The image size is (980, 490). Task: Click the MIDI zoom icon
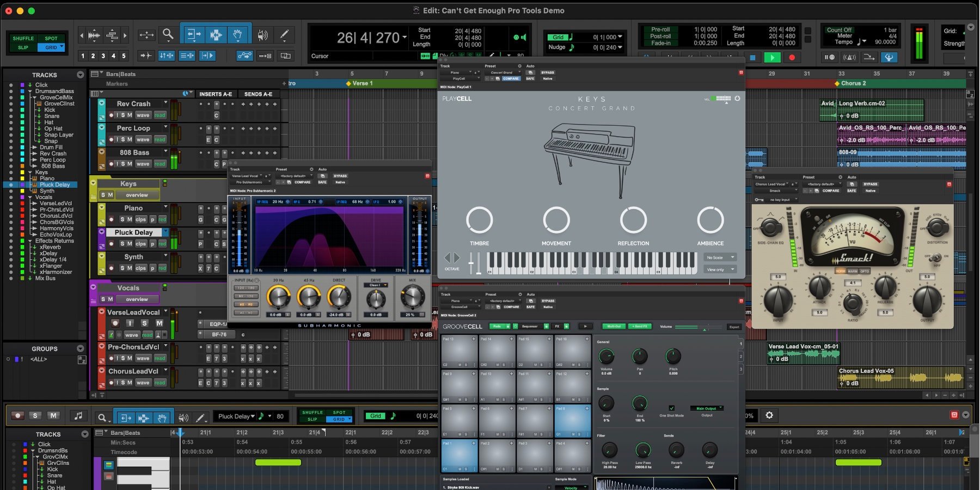click(x=112, y=35)
